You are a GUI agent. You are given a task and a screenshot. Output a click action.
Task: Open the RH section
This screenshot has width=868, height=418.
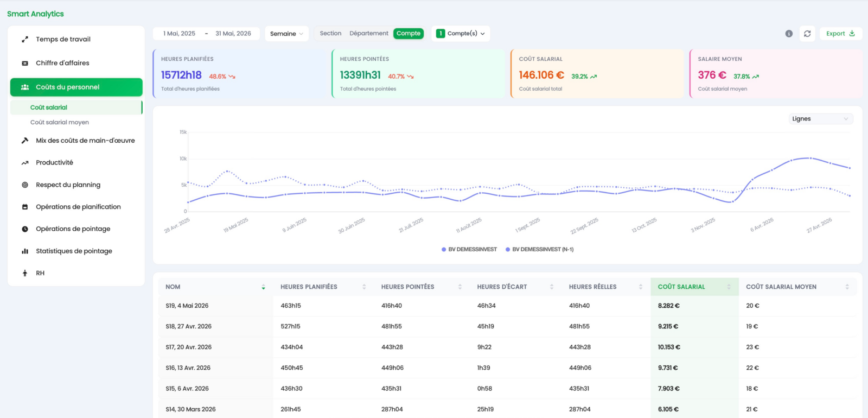click(x=76, y=273)
